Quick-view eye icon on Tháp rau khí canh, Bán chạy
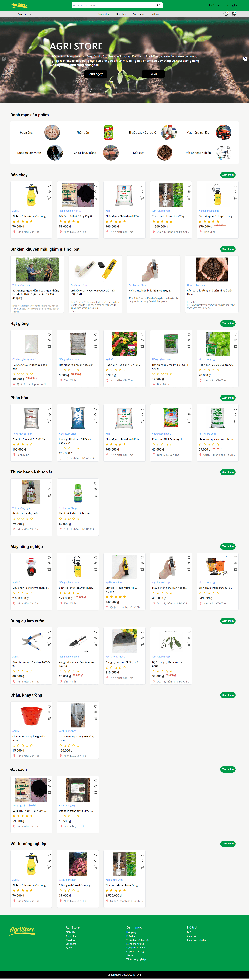Viewport: 249px width, 980px height. (189, 192)
